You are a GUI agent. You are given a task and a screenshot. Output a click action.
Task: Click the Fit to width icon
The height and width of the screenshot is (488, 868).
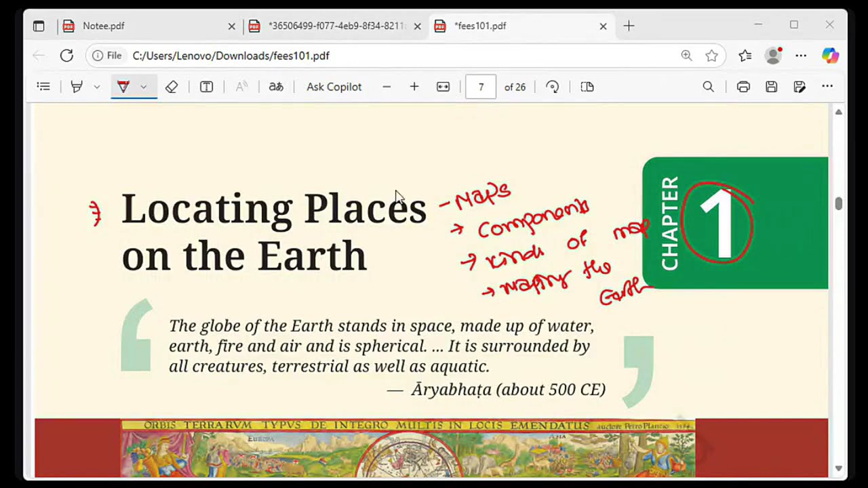pyautogui.click(x=443, y=87)
